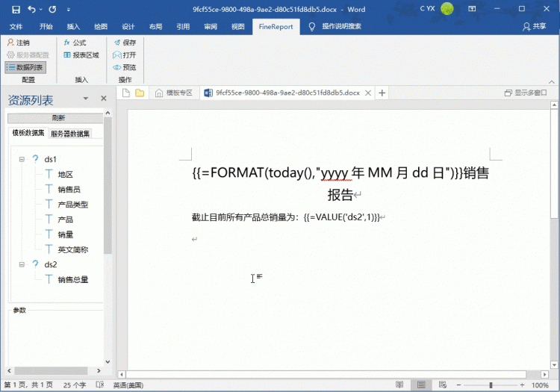Select the 模板数据集 tab
560x392 pixels.
[x=28, y=133]
